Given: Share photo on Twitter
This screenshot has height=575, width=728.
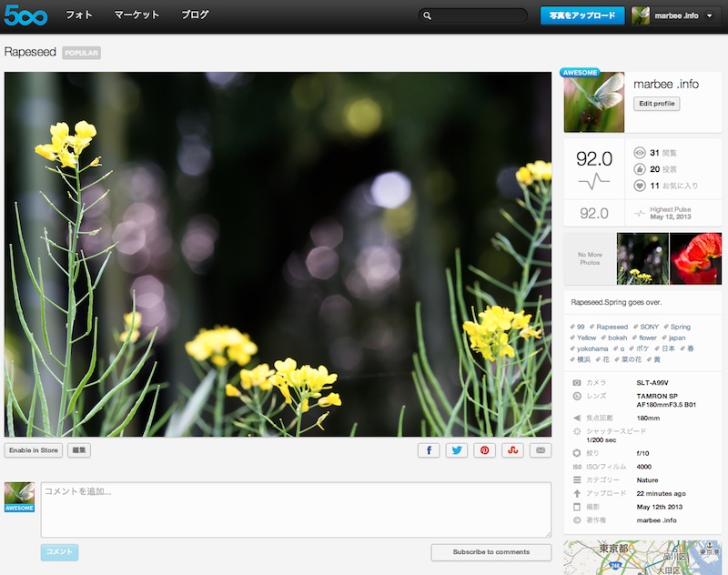Looking at the screenshot, I should pos(457,450).
